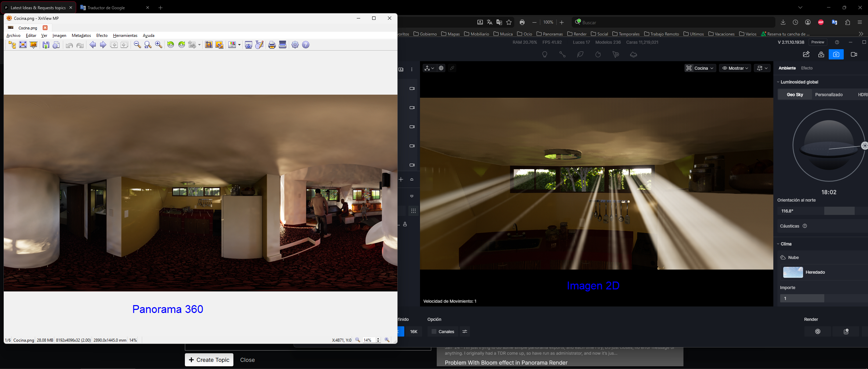868x369 pixels.
Task: Select the blue photo camera render mode
Action: (836, 54)
